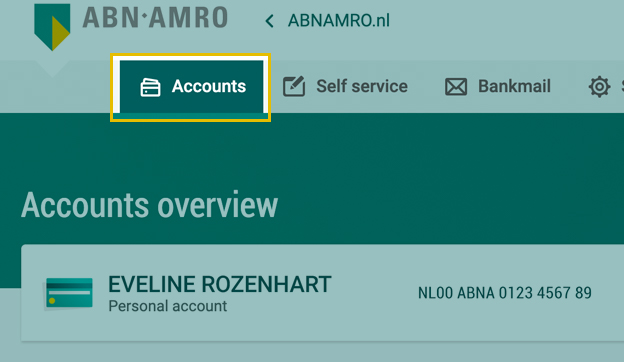Click the ABN AMRO shield logo
This screenshot has width=624, height=362.
click(52, 27)
